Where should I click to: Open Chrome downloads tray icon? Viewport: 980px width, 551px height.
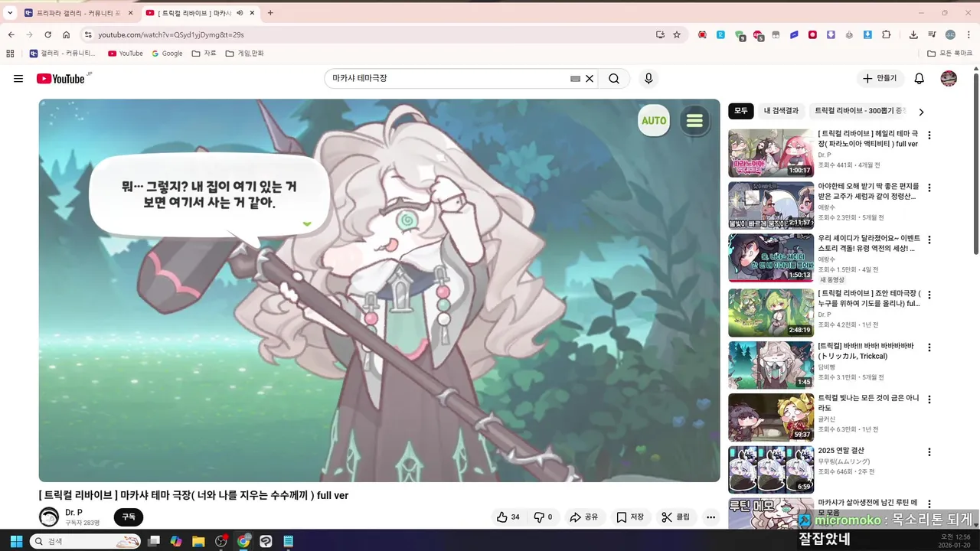tap(913, 34)
